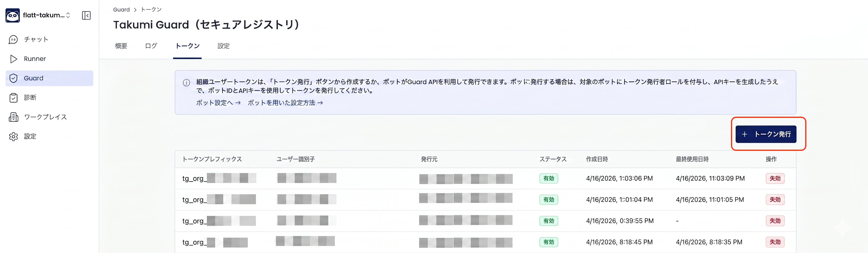
Task: Click the Runner play icon
Action: pos(14,59)
